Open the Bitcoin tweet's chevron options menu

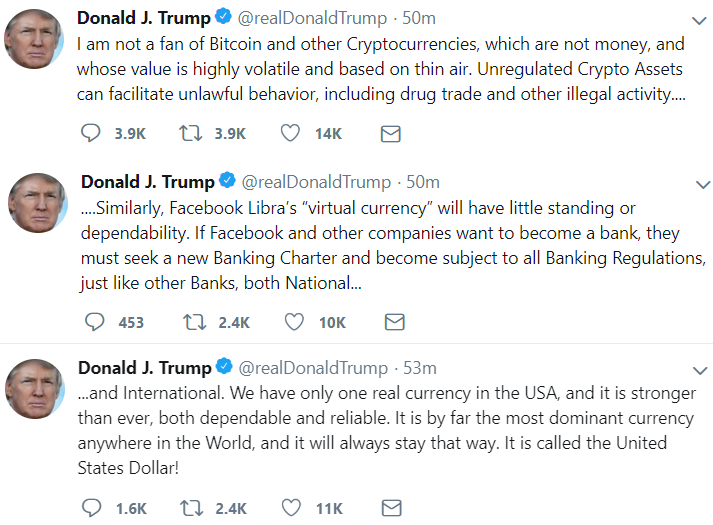click(x=699, y=20)
